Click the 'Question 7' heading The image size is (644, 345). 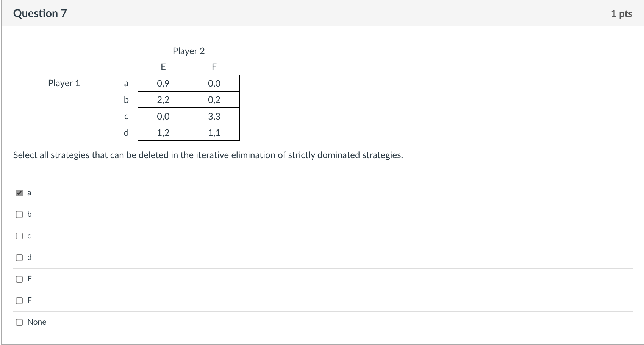(40, 13)
